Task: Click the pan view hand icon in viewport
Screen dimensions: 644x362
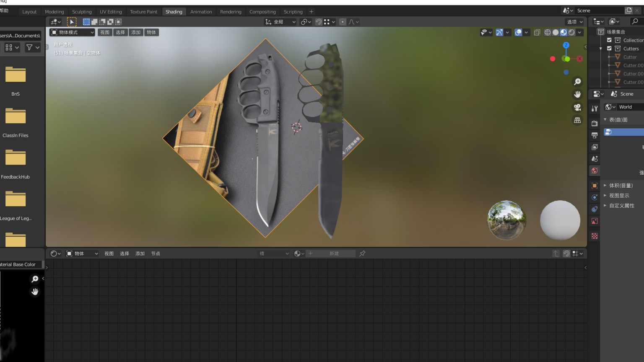Action: coord(577,94)
